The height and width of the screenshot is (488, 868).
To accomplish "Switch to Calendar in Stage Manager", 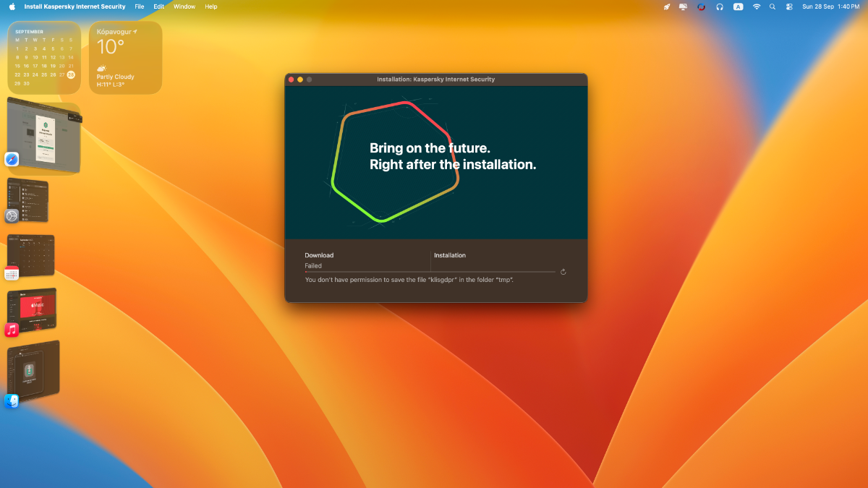I will tap(12, 273).
